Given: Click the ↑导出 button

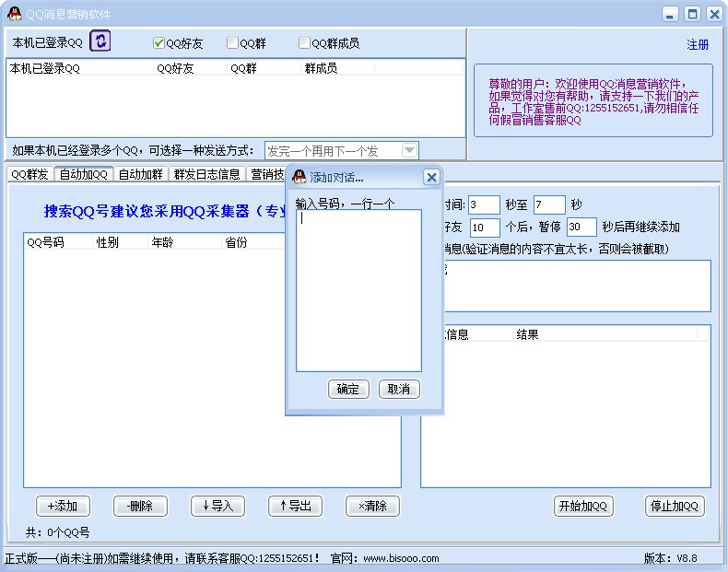Looking at the screenshot, I should (295, 506).
